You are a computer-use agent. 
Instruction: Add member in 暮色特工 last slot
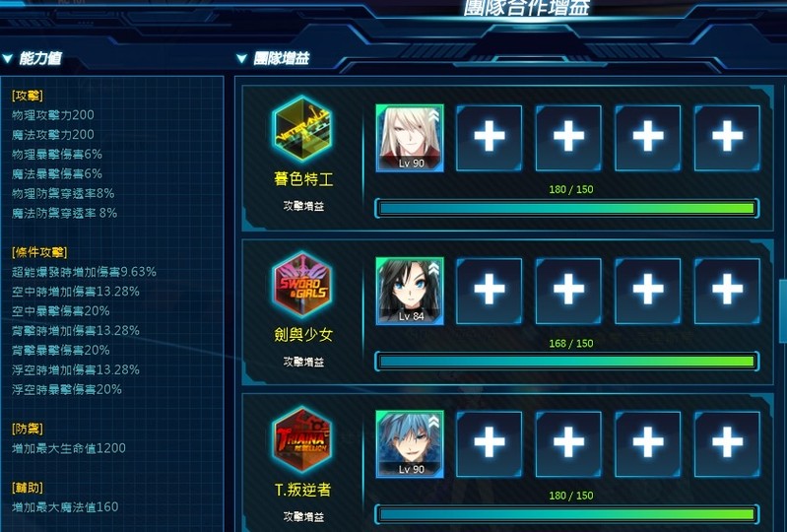click(727, 138)
